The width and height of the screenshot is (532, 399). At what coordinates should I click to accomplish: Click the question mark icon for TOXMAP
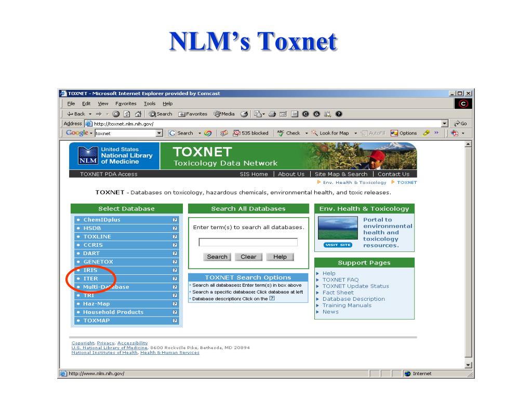(x=175, y=320)
